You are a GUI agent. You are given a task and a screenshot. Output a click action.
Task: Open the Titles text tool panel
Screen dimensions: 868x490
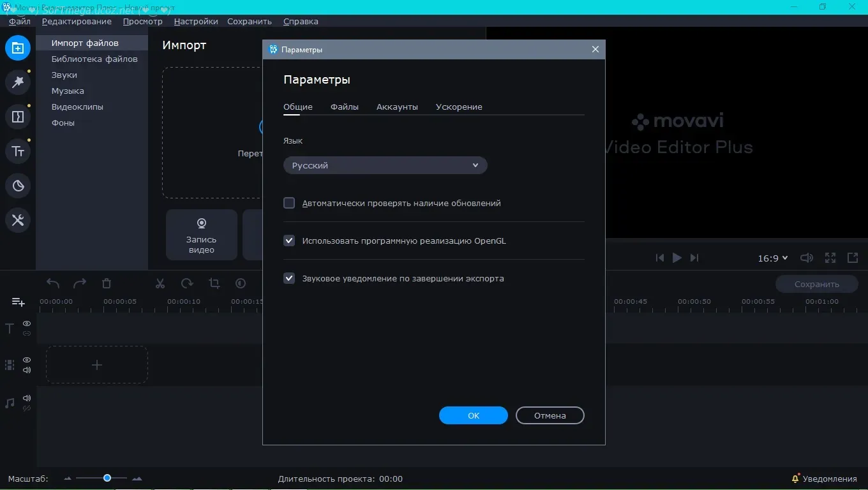(18, 151)
